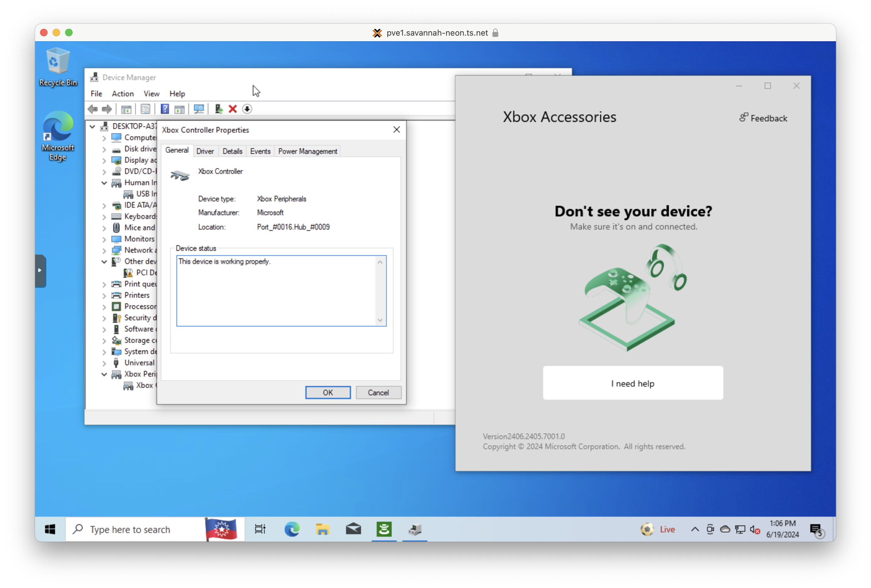
Task: Collapse the DESKTOP root node
Action: (93, 126)
